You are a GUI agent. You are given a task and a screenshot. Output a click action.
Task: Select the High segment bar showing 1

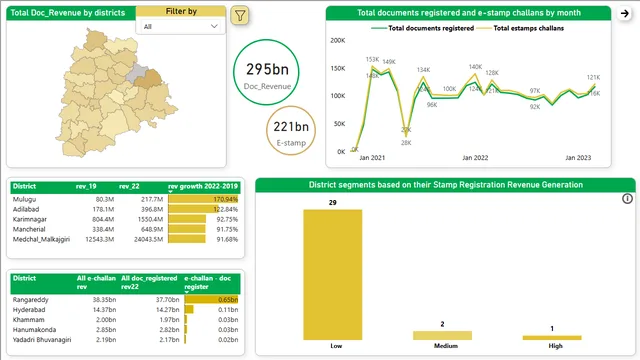click(552, 338)
